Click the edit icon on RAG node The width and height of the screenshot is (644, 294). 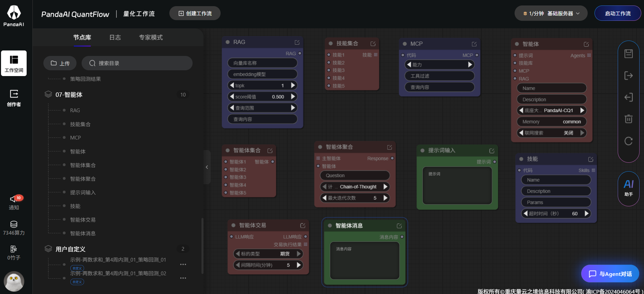pyautogui.click(x=297, y=42)
